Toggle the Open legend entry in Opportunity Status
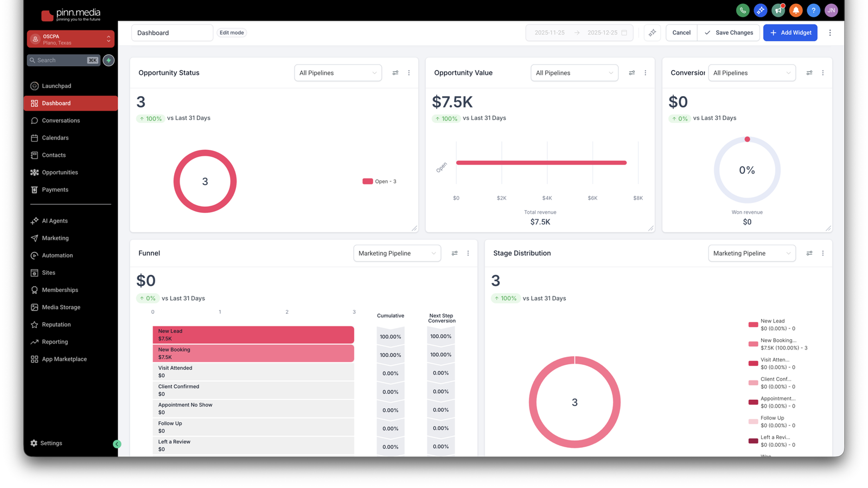Screen dimensions: 868x488 380,181
